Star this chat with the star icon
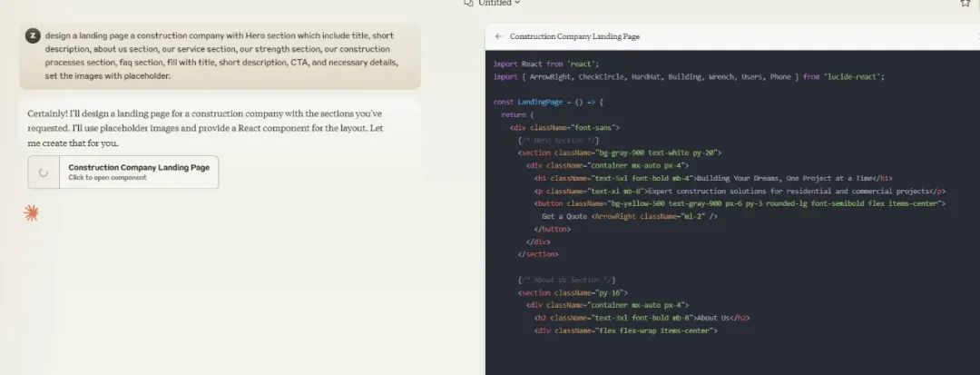Viewport: 980px width, 375px height. pos(965,3)
